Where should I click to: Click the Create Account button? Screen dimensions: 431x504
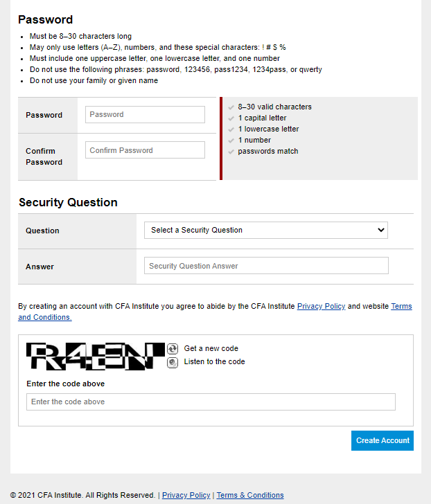pos(382,440)
